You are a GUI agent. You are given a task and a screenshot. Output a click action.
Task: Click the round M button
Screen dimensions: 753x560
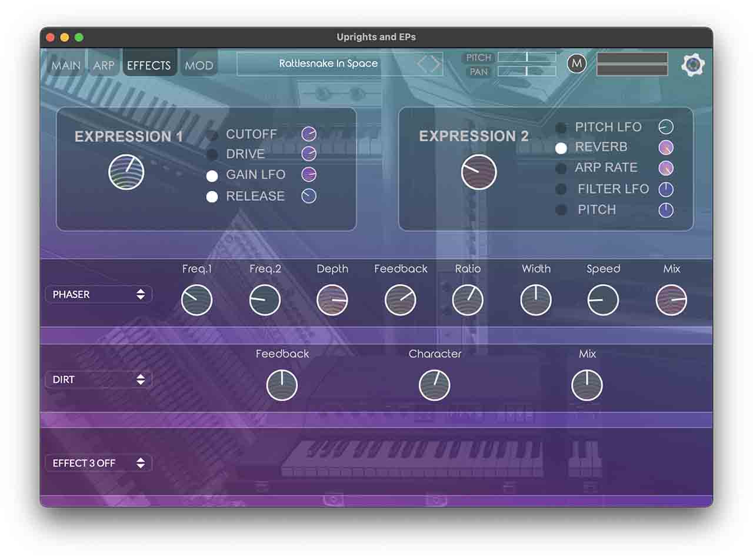click(x=577, y=64)
